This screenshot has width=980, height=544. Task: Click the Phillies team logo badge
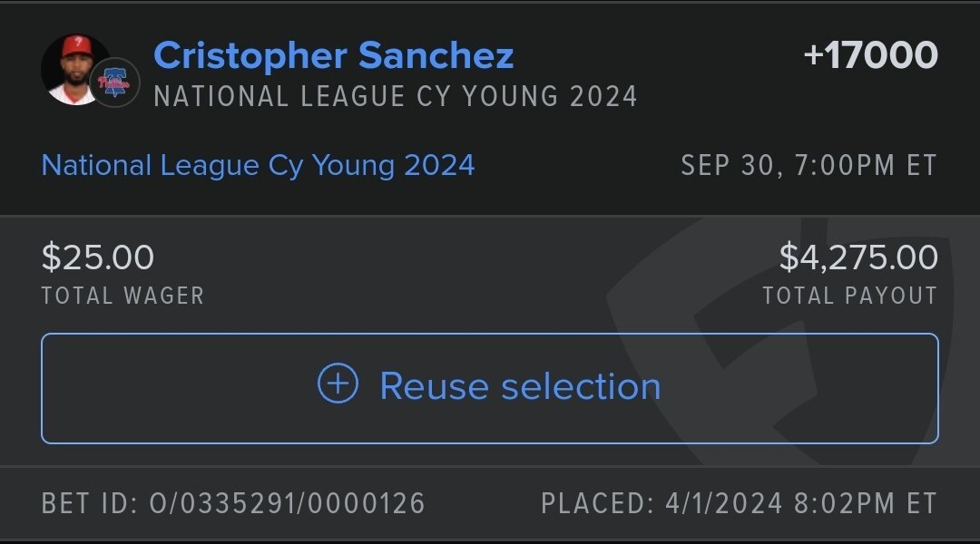[x=115, y=83]
